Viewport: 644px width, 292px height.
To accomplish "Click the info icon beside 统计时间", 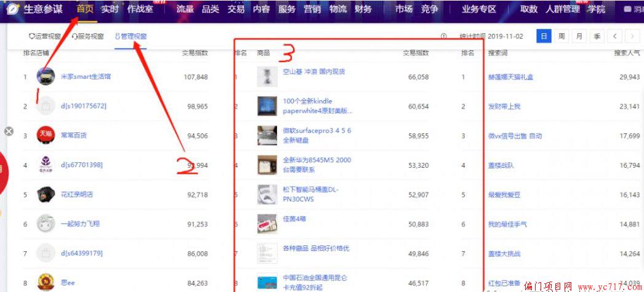I will pos(443,36).
